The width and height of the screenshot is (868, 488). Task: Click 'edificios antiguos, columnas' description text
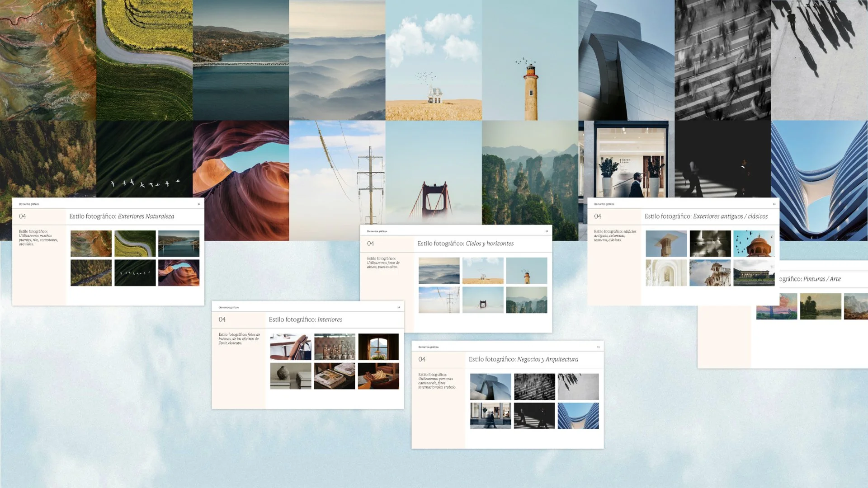[x=615, y=235]
